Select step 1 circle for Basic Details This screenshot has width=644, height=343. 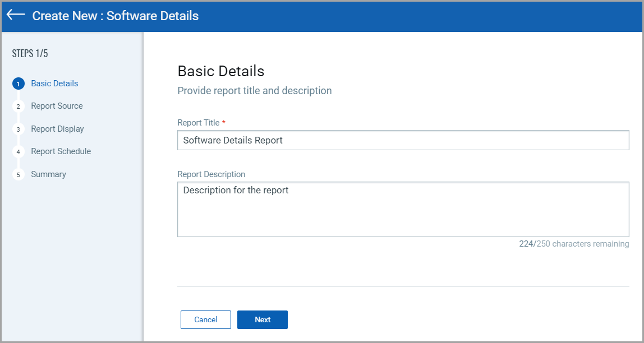[x=18, y=83]
